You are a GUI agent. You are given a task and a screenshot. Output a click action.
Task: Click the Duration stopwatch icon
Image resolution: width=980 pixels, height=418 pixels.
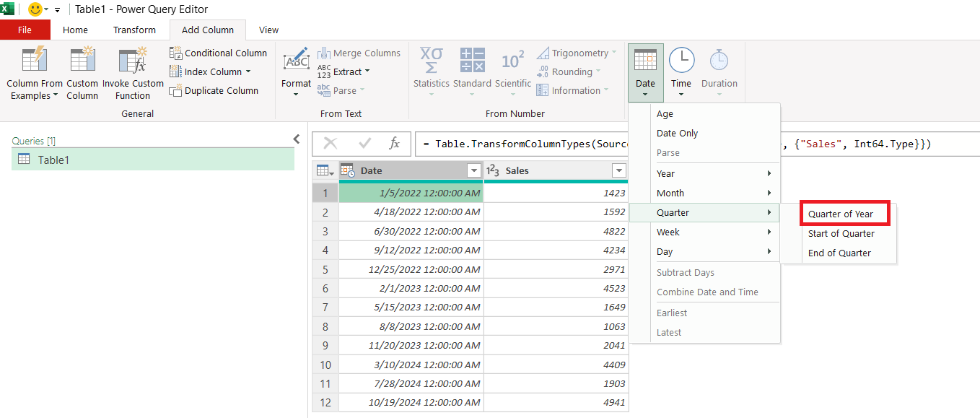click(719, 60)
